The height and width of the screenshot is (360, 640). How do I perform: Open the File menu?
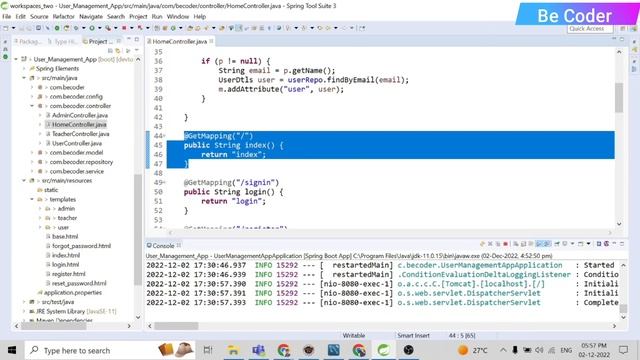(x=7, y=16)
